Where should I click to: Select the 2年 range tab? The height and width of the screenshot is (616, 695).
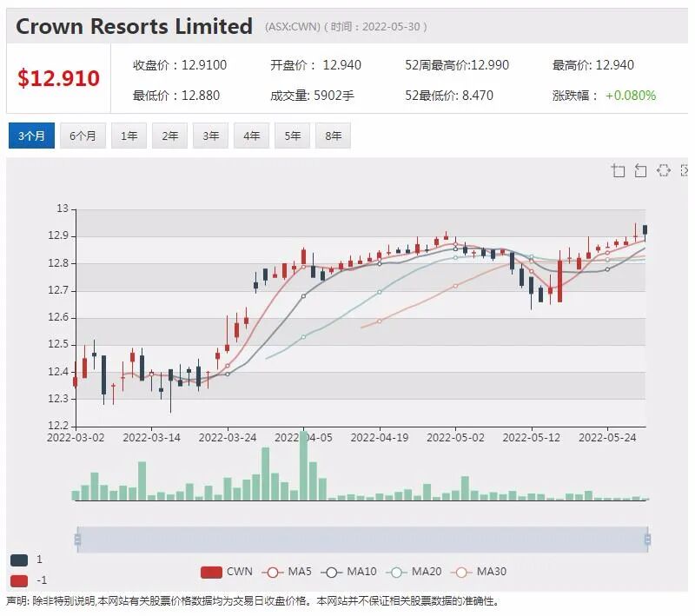point(169,136)
